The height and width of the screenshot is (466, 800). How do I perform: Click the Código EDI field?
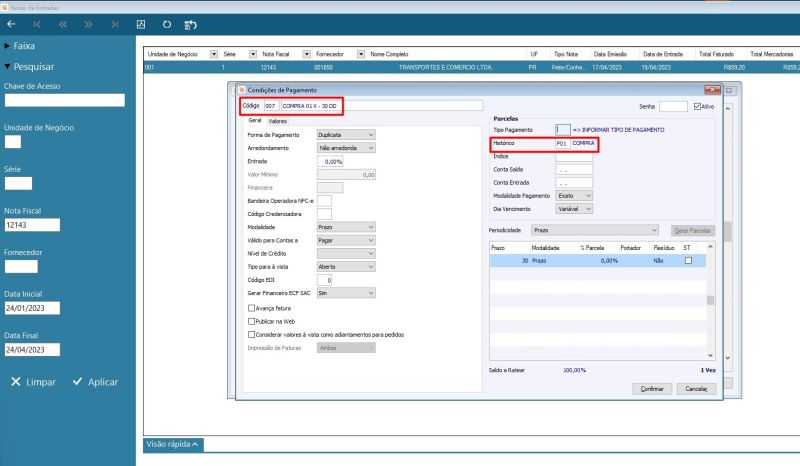[x=324, y=280]
